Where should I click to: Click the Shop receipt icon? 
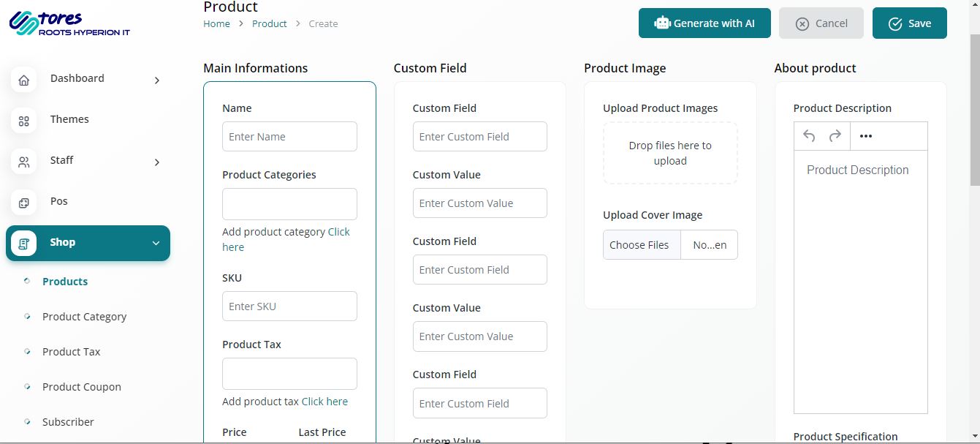pos(23,244)
